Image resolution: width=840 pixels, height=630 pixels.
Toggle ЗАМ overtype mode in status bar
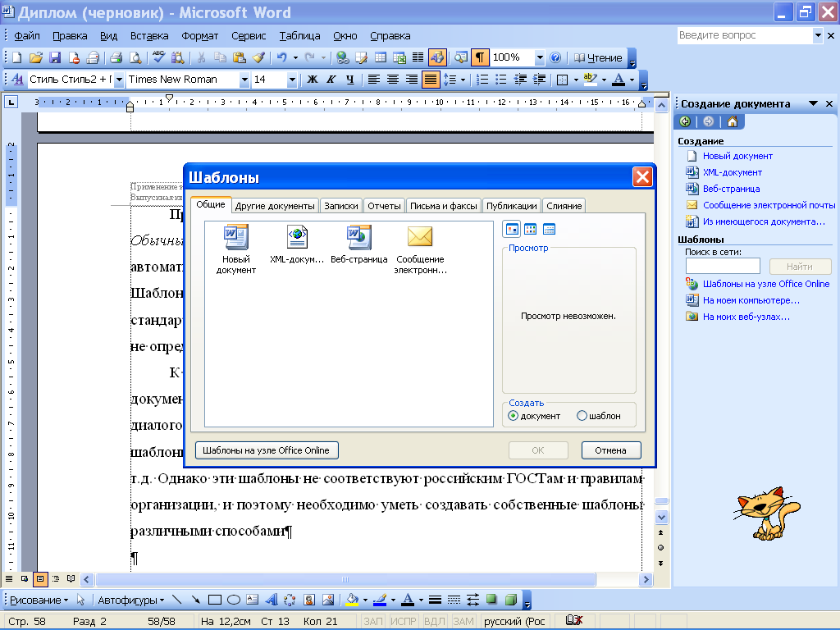[463, 622]
